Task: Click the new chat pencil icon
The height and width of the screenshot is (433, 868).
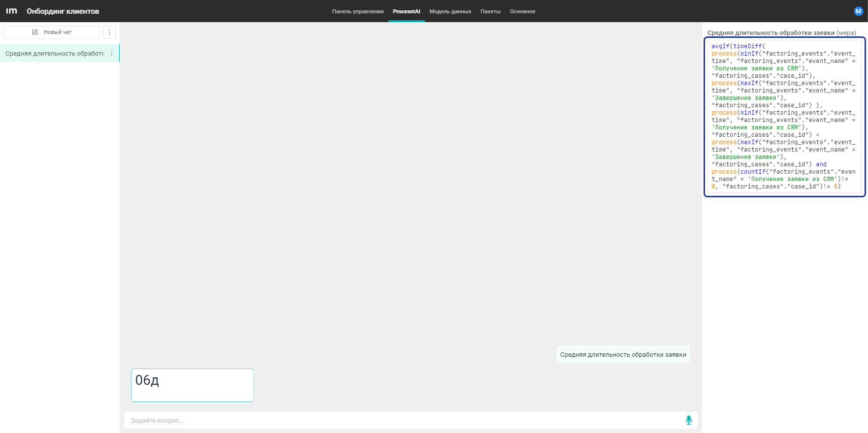Action: 35,32
